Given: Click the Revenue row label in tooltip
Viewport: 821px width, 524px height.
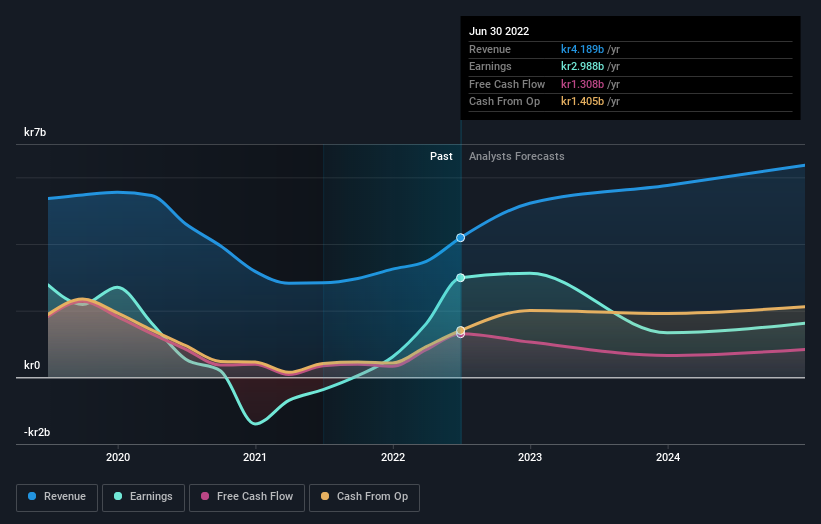Looking at the screenshot, I should click(x=490, y=49).
